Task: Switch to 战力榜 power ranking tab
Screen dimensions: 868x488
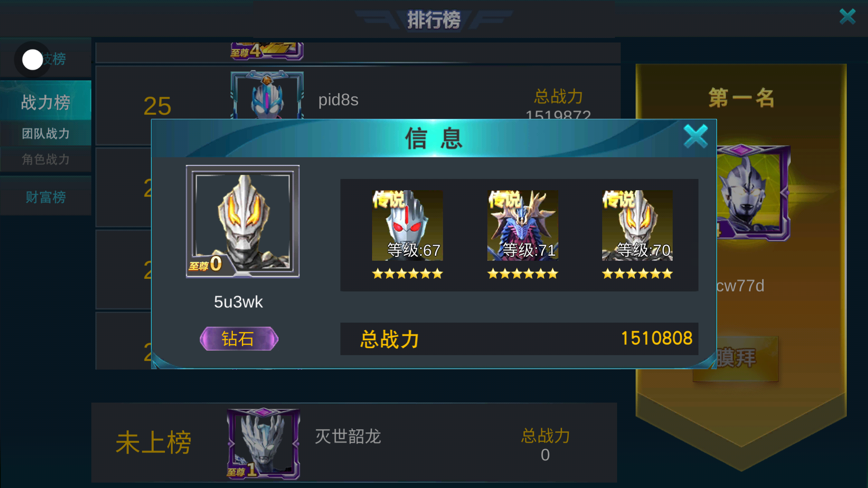Action: (x=46, y=102)
